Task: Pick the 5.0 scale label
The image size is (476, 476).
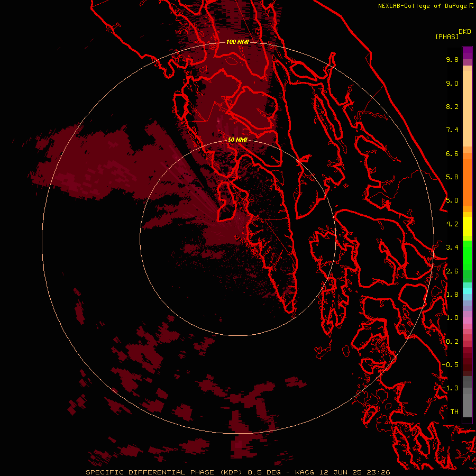Action: click(x=452, y=200)
